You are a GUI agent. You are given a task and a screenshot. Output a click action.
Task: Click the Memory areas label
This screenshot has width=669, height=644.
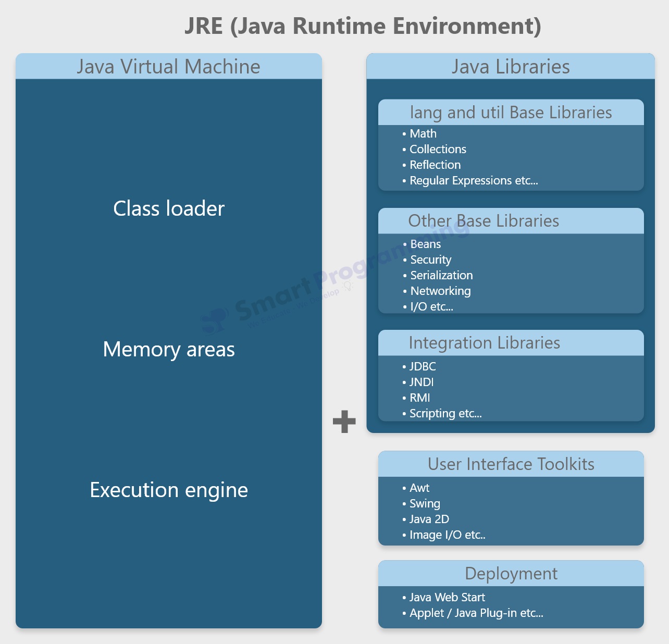[169, 349]
